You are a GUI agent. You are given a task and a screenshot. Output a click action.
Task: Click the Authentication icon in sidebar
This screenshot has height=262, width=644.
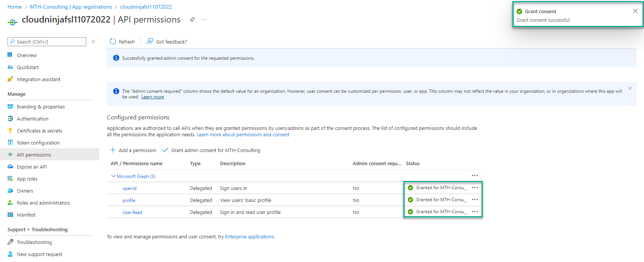(10, 119)
